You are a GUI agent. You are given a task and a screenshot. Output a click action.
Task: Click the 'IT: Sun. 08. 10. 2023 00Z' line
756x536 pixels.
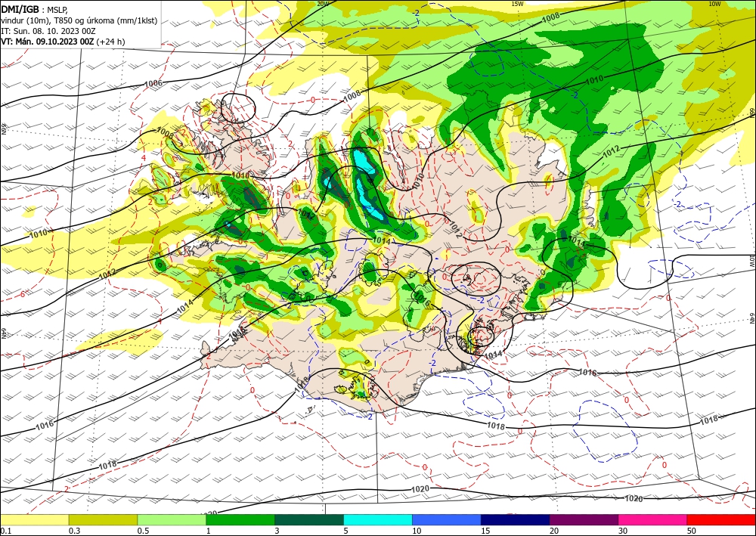click(48, 31)
